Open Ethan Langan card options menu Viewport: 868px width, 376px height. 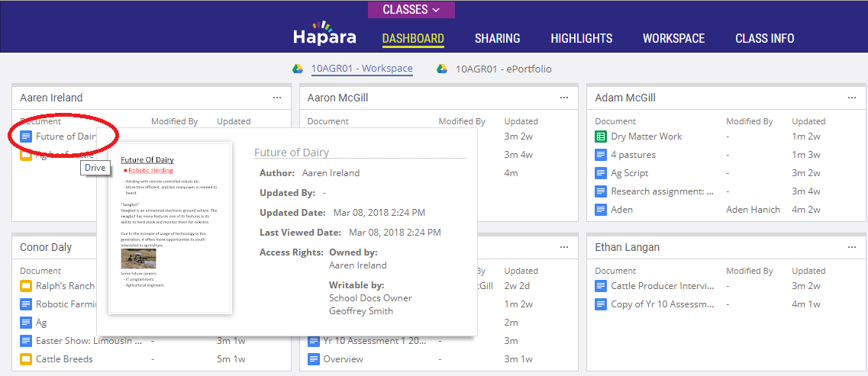pos(852,246)
